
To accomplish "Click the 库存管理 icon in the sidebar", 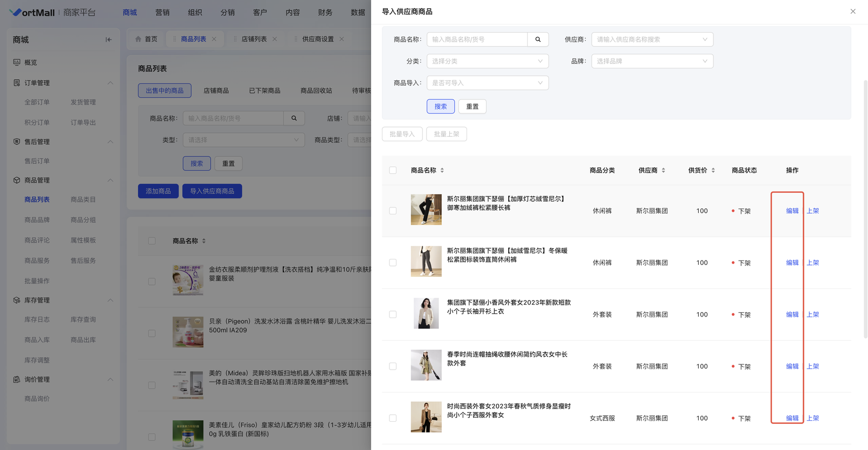I will 17,300.
